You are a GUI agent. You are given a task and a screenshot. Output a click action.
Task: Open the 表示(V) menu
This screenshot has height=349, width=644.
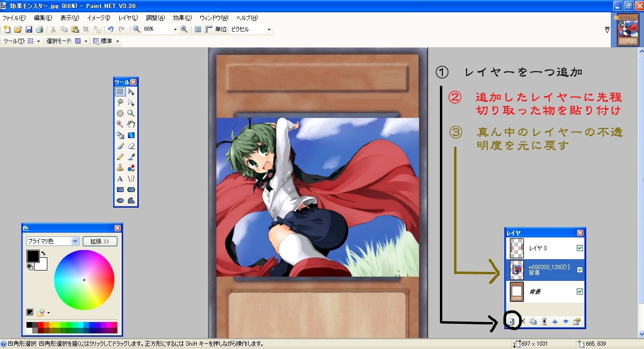click(x=70, y=17)
